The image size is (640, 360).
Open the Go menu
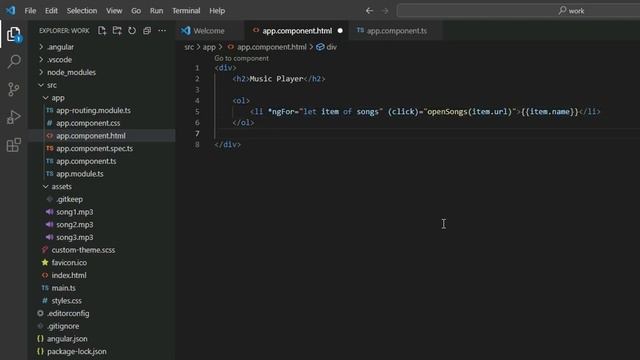point(136,11)
